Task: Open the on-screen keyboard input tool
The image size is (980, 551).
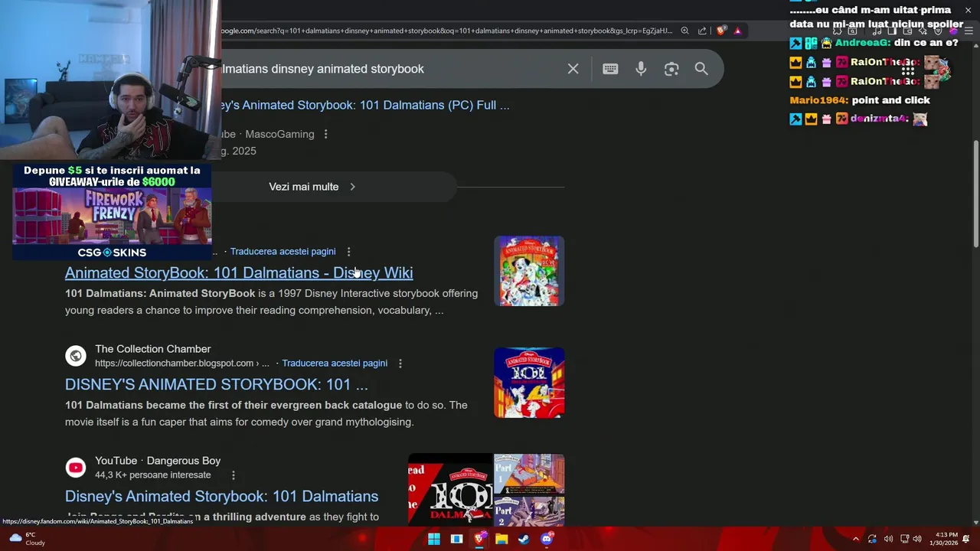Action: (610, 69)
